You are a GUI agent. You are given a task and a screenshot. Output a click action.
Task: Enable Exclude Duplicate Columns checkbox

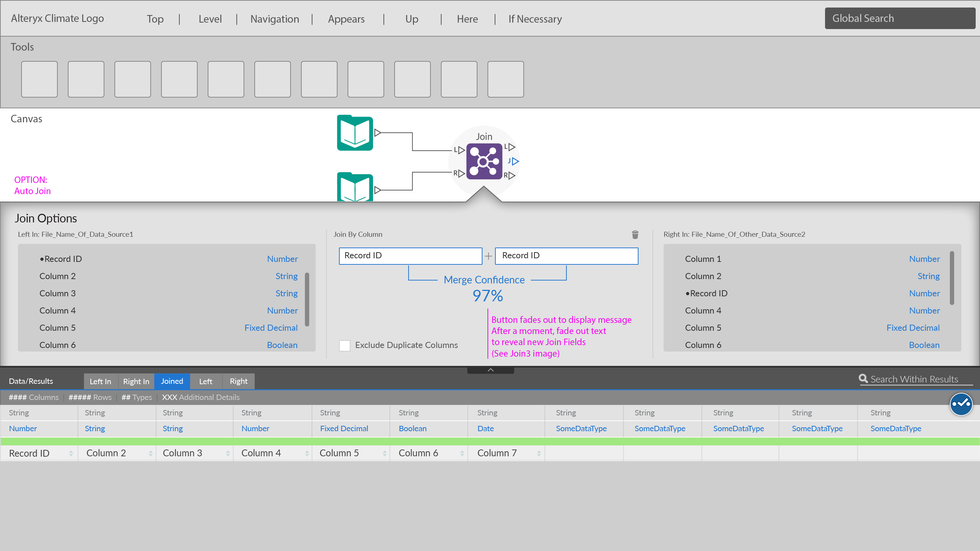345,345
